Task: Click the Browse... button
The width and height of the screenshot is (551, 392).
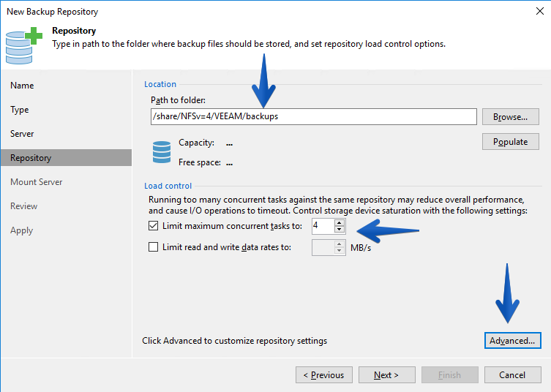Action: click(510, 116)
